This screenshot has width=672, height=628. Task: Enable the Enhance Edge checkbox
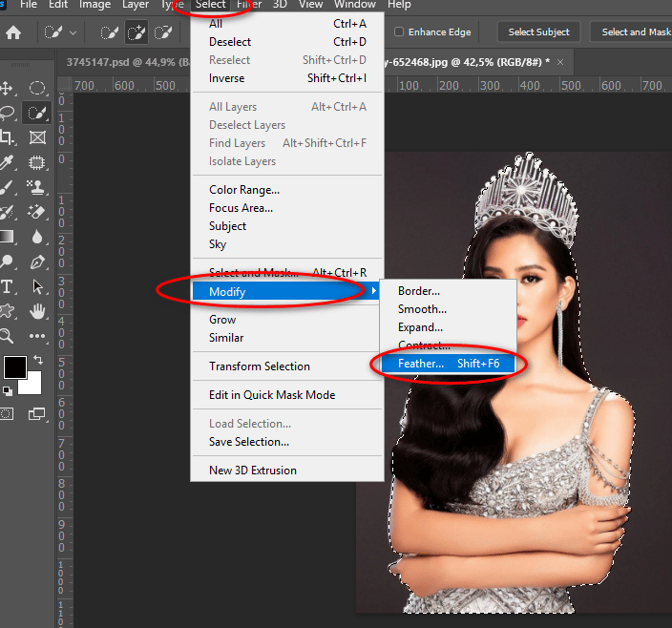tap(399, 32)
